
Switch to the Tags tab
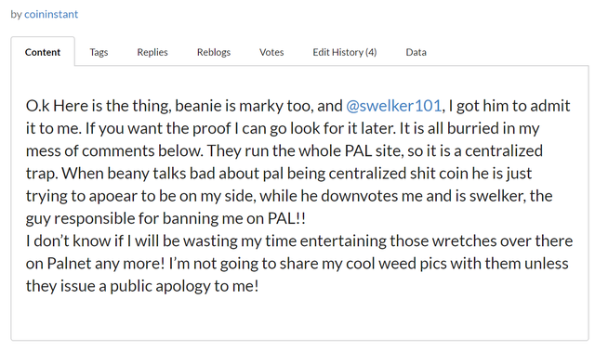click(x=99, y=52)
